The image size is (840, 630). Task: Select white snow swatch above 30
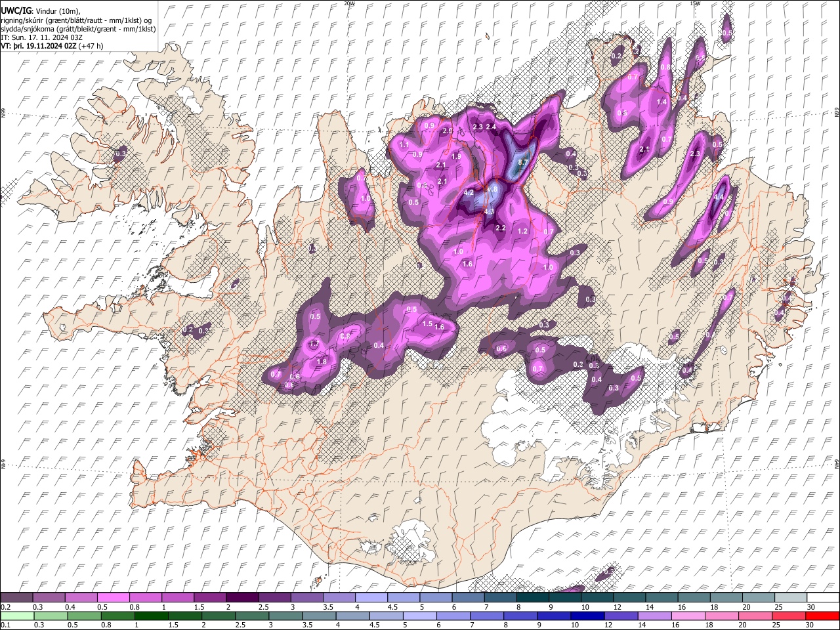click(x=823, y=597)
